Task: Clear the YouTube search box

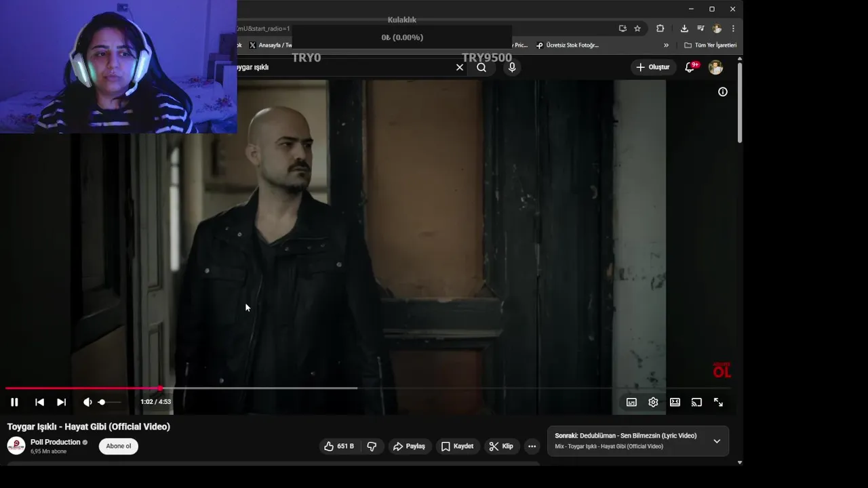Action: tap(460, 67)
